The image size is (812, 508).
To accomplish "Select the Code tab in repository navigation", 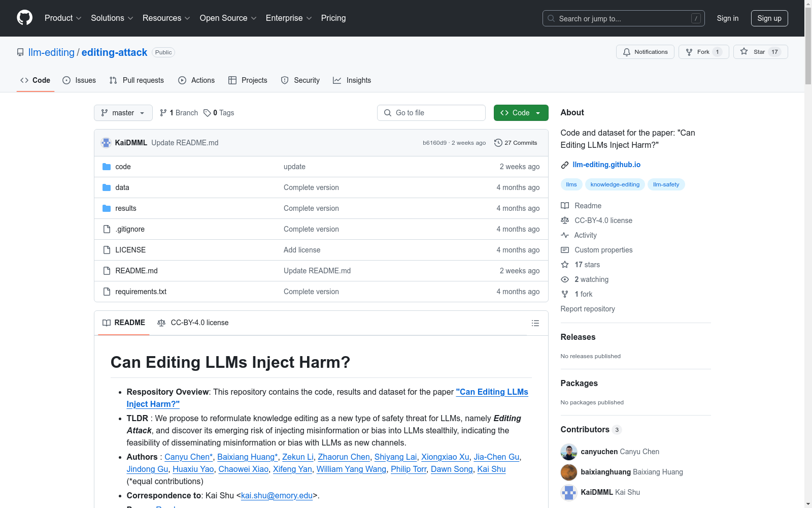I will point(36,80).
